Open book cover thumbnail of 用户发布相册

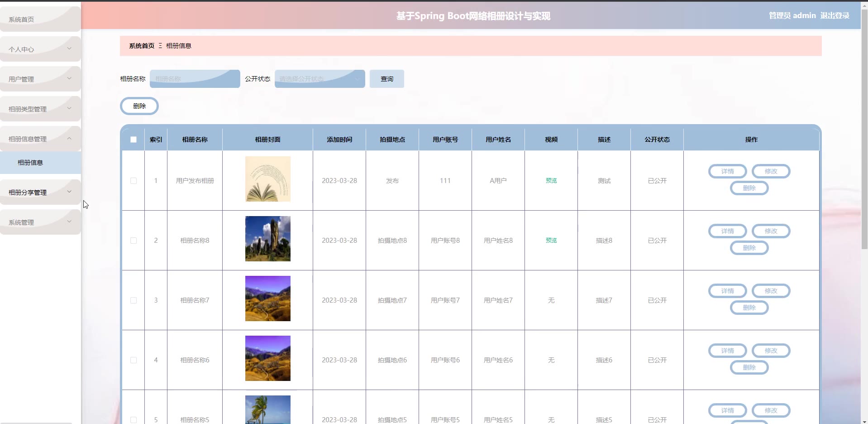click(x=268, y=179)
